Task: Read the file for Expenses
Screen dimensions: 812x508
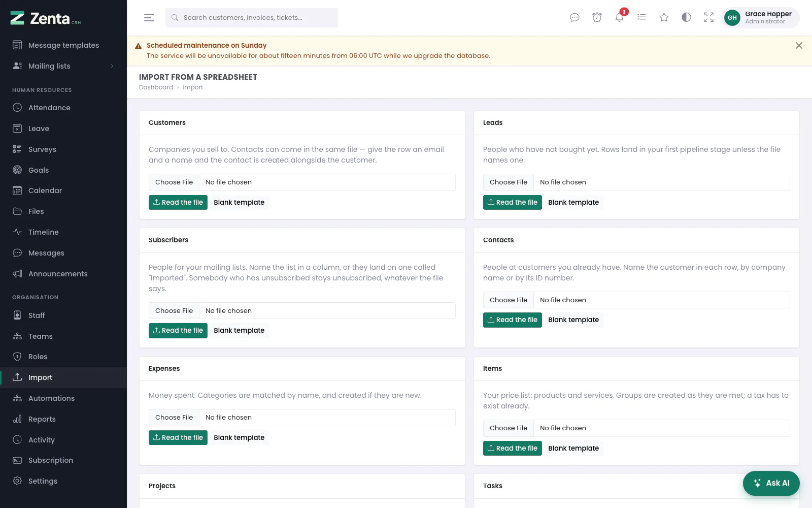Action: (178, 437)
